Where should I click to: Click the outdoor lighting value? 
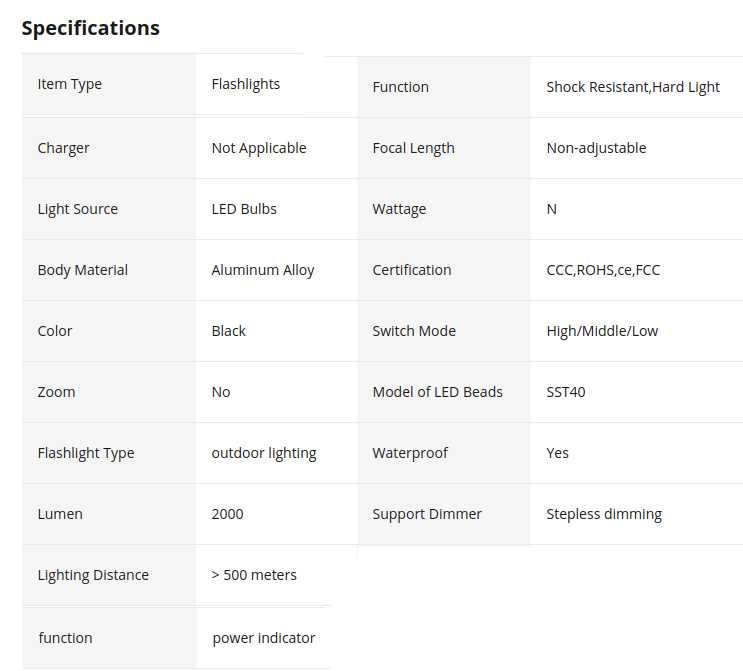(264, 453)
